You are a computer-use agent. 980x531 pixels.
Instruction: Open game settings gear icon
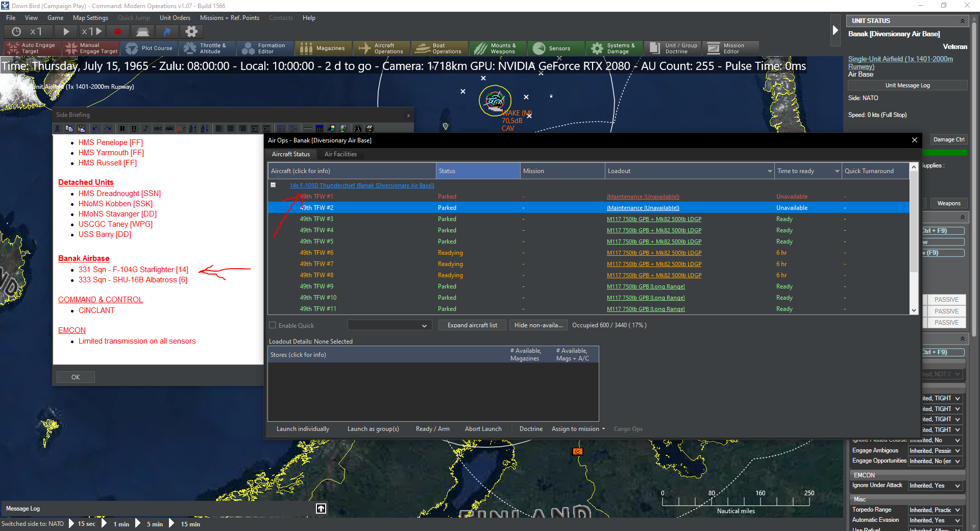coord(191,32)
